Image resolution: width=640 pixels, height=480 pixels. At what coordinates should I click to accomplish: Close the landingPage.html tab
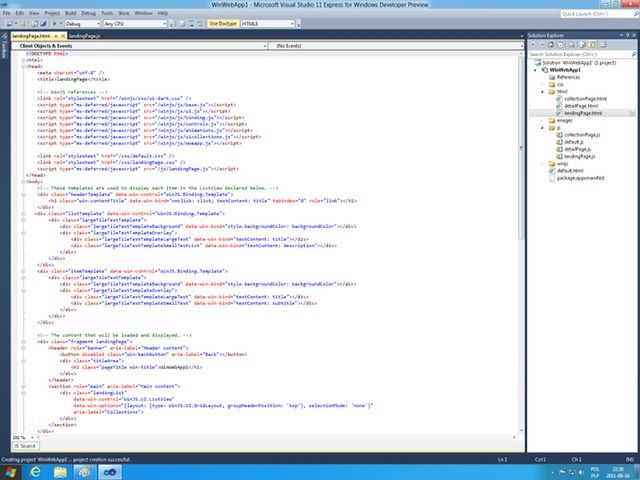[x=62, y=36]
